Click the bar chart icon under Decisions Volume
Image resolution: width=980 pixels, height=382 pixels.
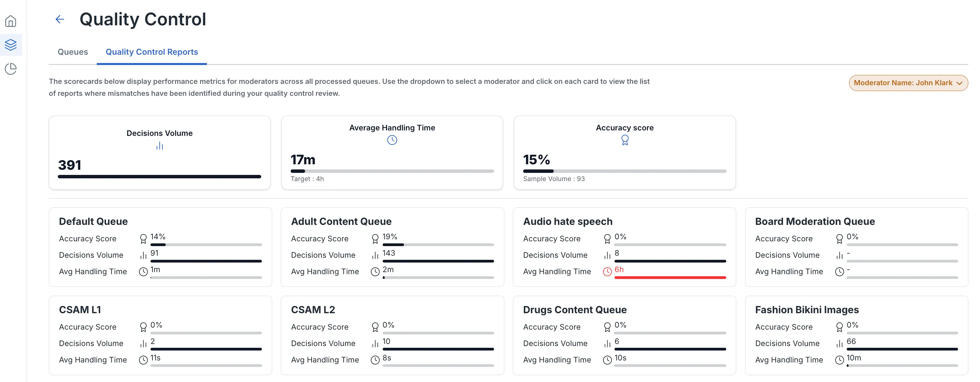159,145
